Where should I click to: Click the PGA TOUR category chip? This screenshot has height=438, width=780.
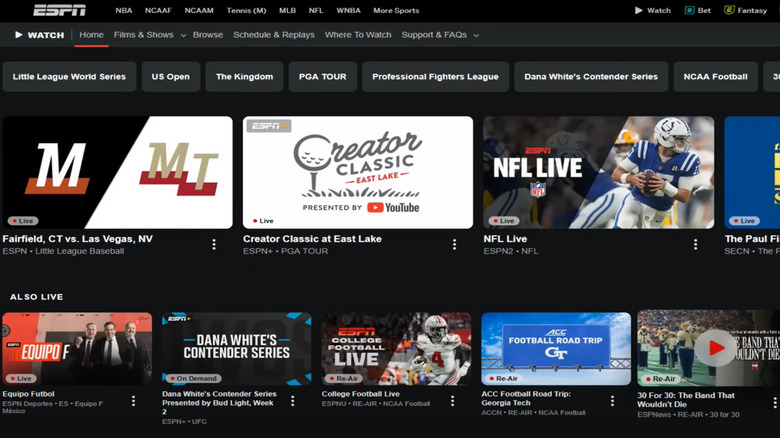click(322, 77)
